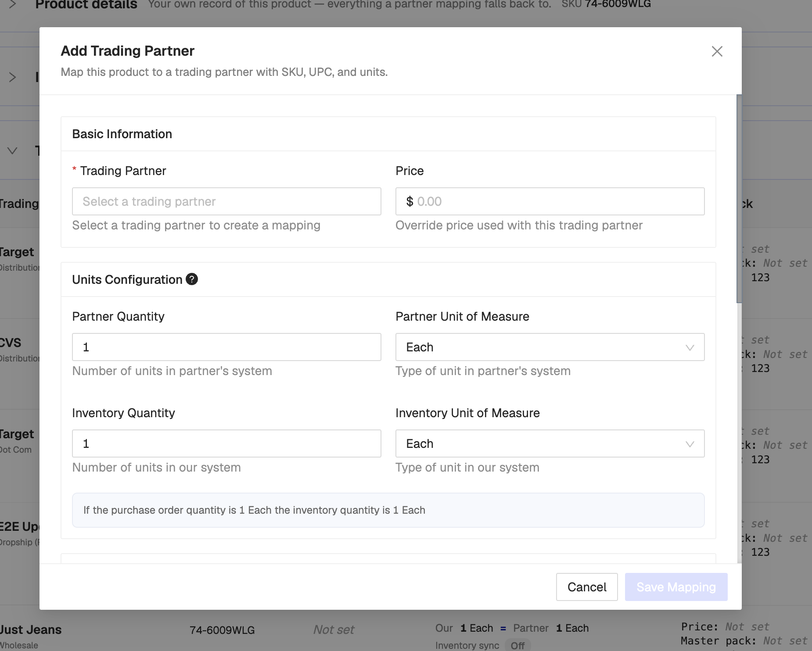Screen dimensions: 812x651
Task: Expand the Product details section chevron
Action: tap(12, 4)
